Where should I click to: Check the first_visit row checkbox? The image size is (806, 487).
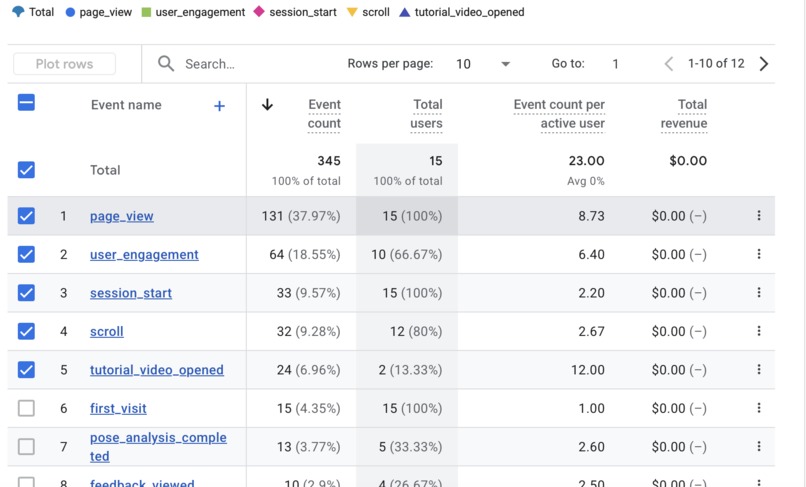[26, 408]
